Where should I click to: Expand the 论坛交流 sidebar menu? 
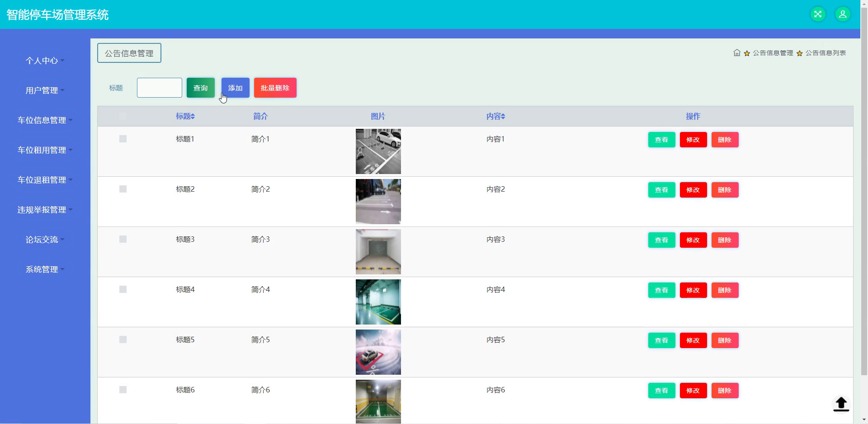point(45,240)
